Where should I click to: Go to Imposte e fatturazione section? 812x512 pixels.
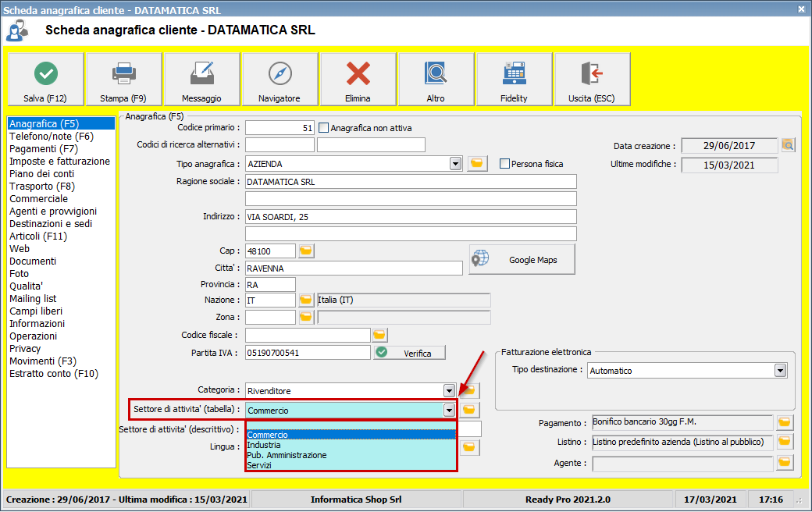coord(61,162)
